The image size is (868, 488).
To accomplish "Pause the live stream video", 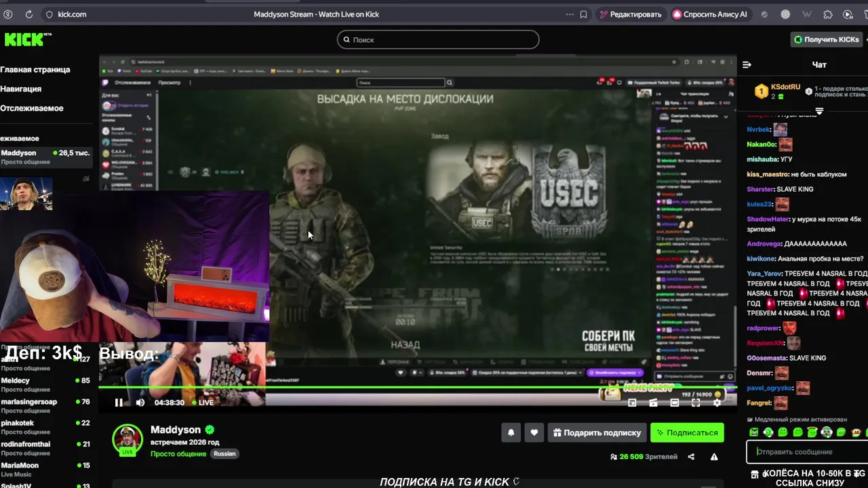I will pos(119,403).
